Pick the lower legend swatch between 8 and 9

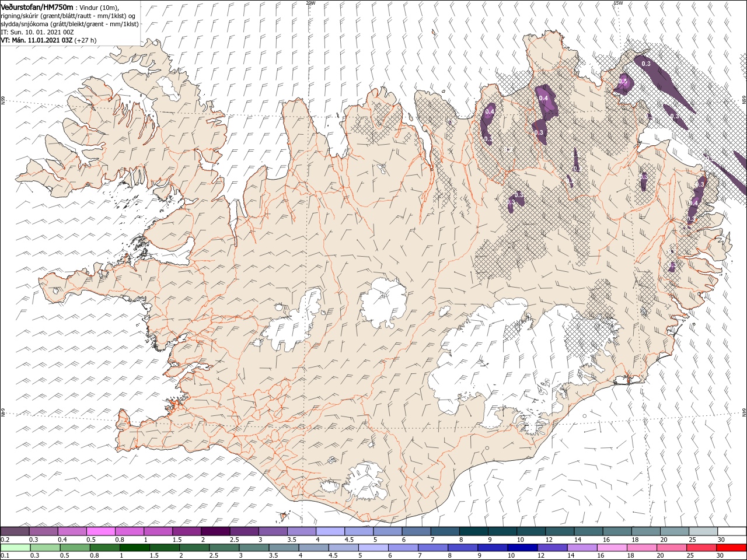point(463,548)
